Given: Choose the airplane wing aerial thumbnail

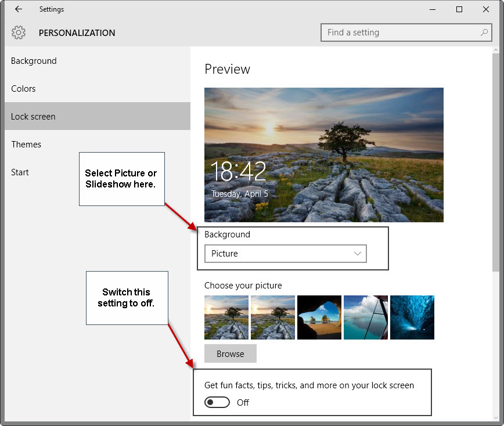Looking at the screenshot, I should (365, 317).
